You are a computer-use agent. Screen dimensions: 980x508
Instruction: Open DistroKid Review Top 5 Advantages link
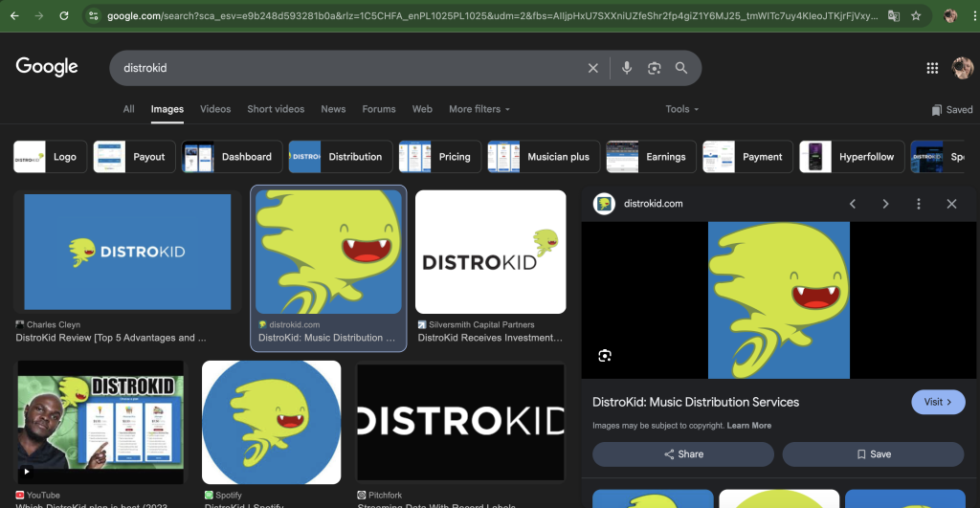[111, 338]
